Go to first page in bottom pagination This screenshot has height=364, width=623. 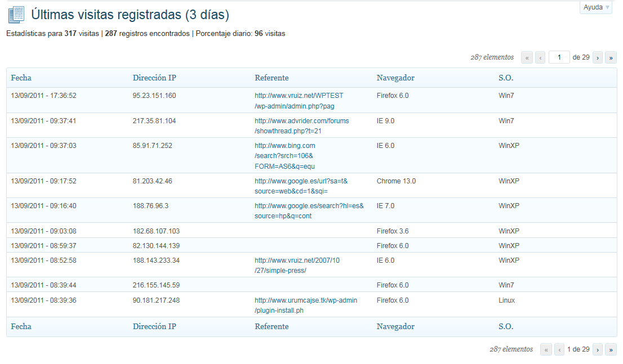[x=546, y=349]
